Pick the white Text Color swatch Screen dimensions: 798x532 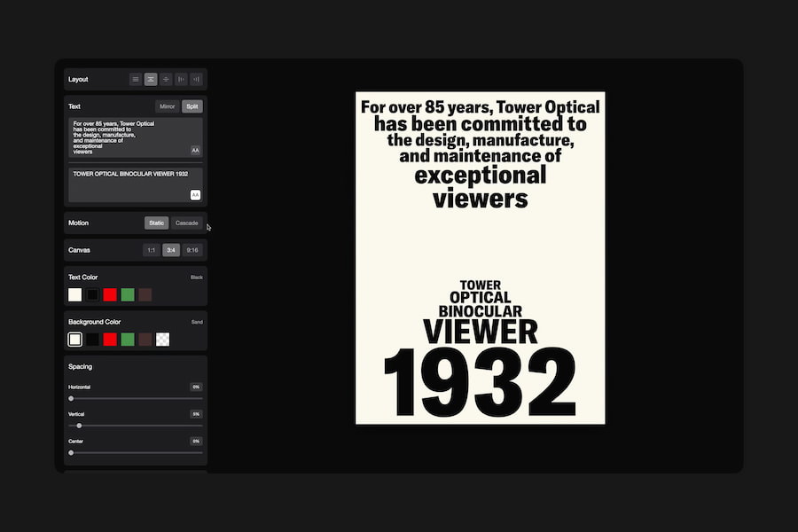[x=74, y=294]
